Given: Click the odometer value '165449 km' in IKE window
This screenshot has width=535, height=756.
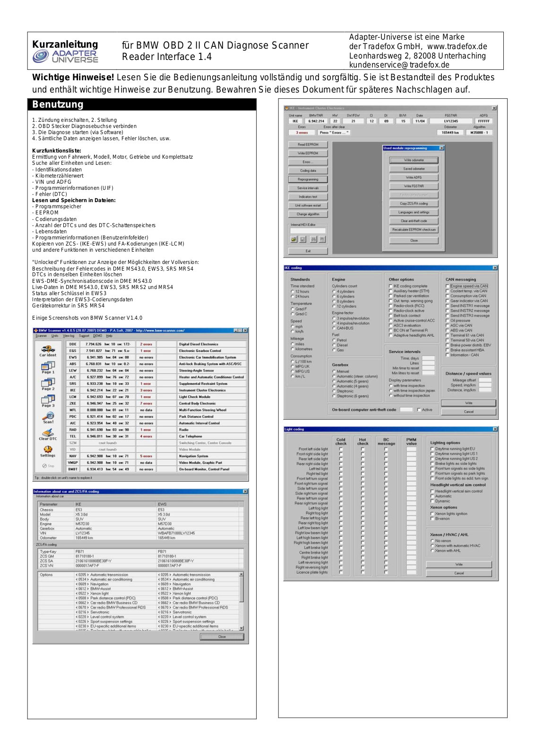Looking at the screenshot, I should point(450,133).
